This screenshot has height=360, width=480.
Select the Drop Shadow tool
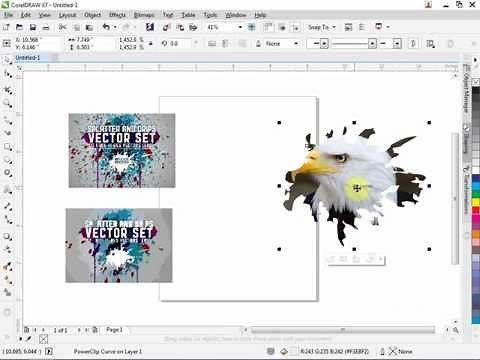[x=7, y=237]
